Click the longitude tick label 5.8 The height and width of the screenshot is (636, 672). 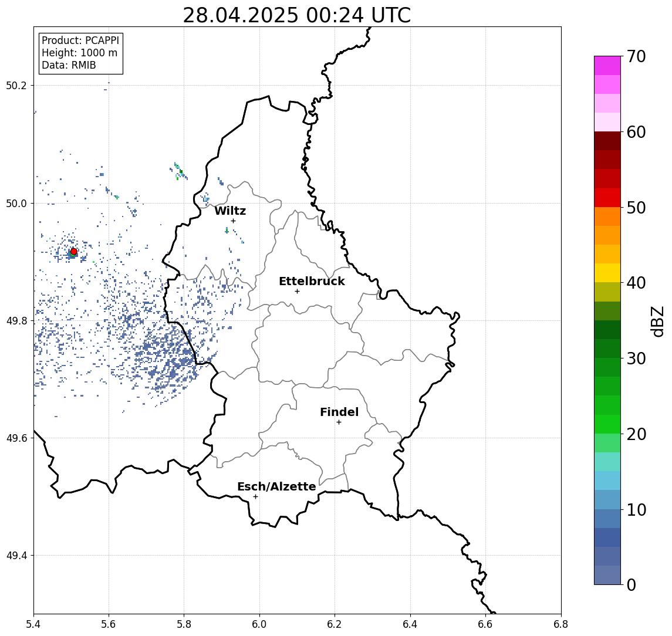(x=184, y=624)
